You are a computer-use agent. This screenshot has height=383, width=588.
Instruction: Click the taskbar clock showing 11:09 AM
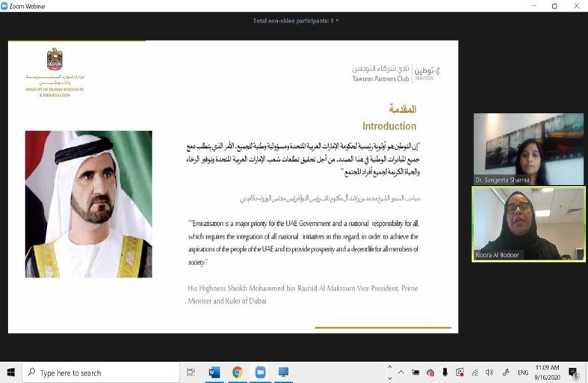(x=548, y=372)
